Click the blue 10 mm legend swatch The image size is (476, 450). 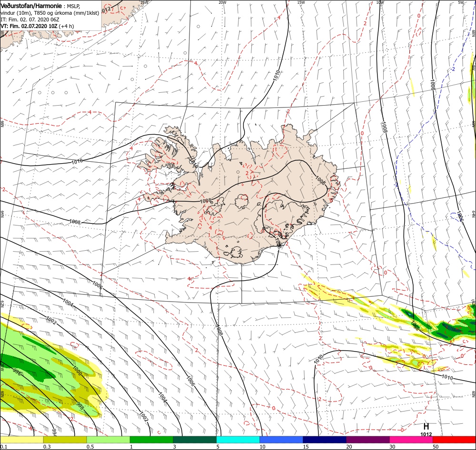click(281, 440)
